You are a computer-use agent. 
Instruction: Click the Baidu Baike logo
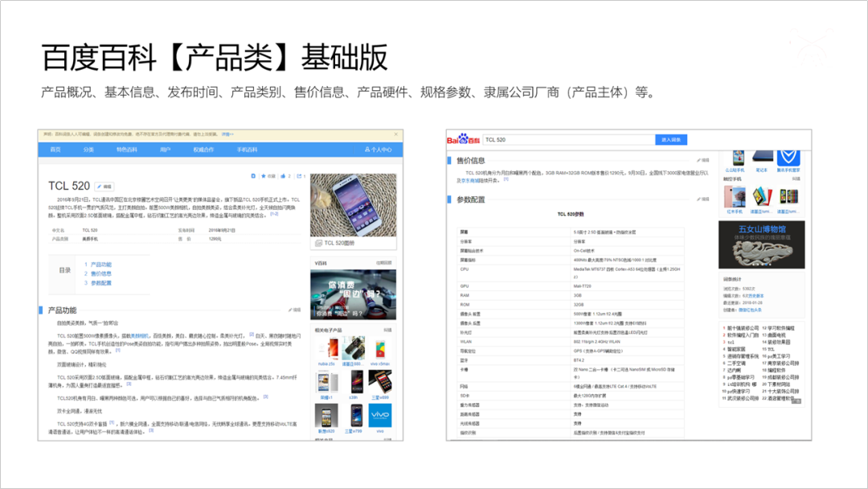pyautogui.click(x=464, y=140)
